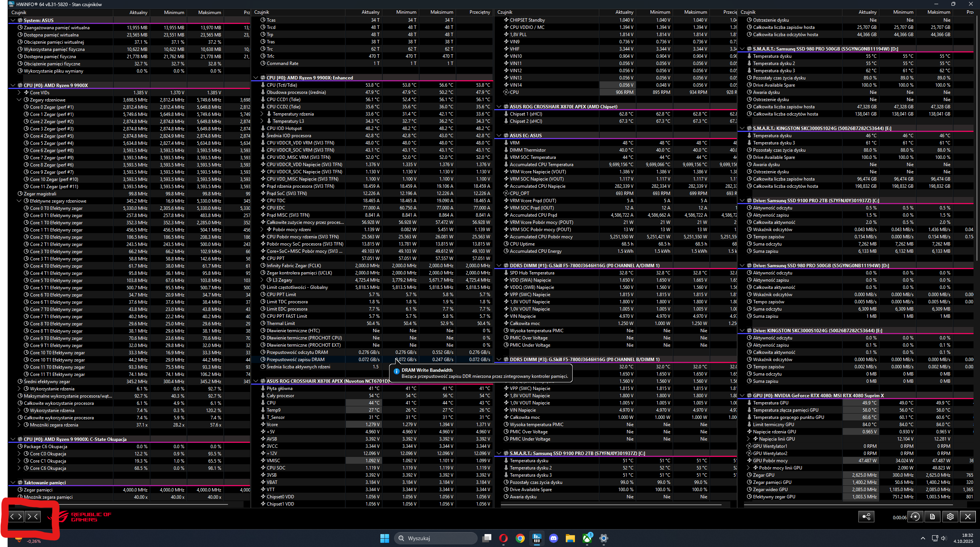Expand the Core C6 Okupacja row
Image resolution: width=980 pixels, height=547 pixels.
pos(19,468)
